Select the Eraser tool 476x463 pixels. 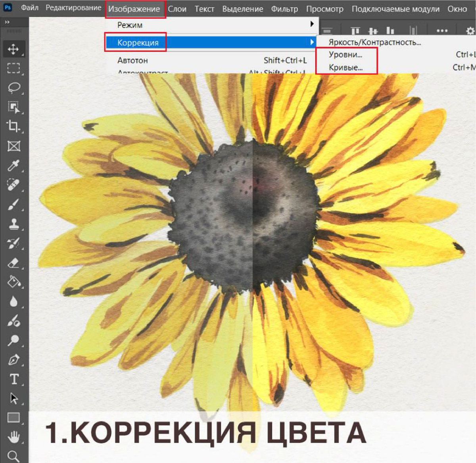pos(14,263)
